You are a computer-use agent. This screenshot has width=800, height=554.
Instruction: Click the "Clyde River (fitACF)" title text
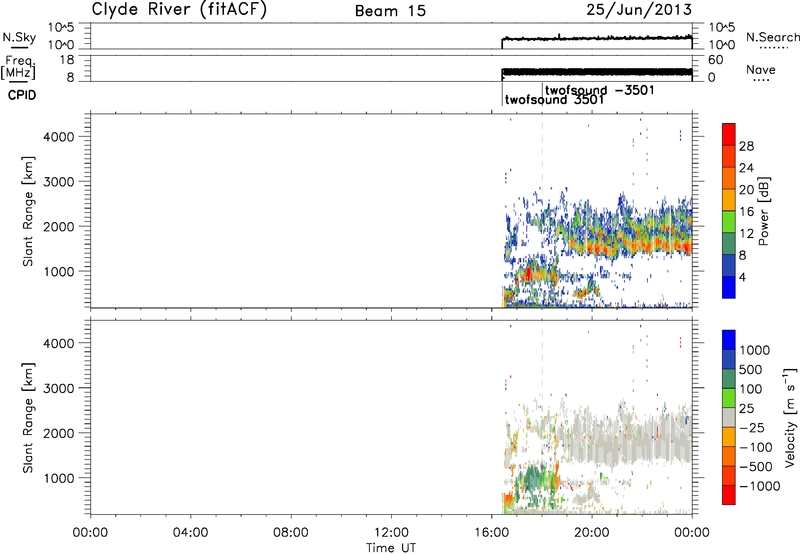point(179,9)
